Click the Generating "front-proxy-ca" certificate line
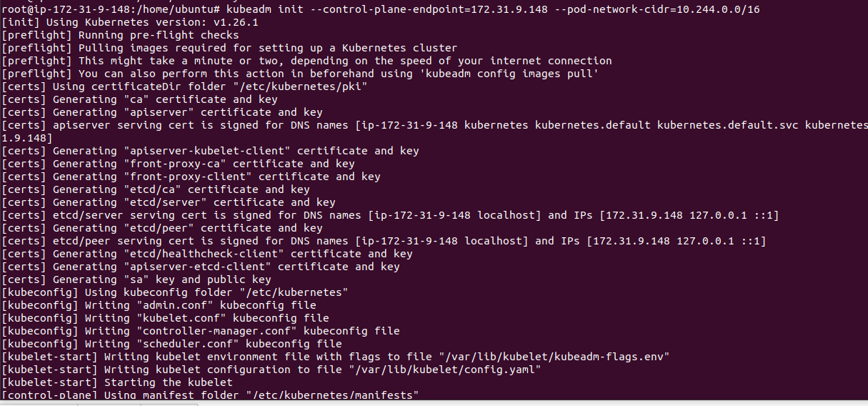This screenshot has width=868, height=406. click(178, 164)
